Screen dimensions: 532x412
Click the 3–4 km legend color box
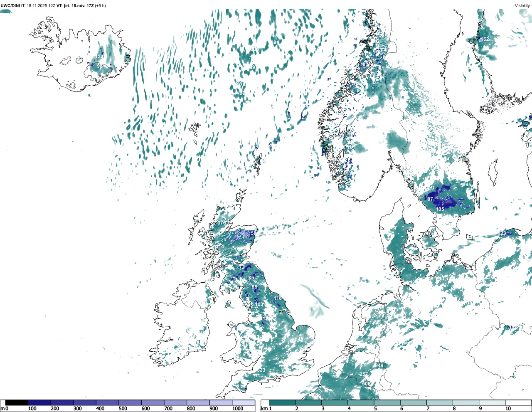[335, 403]
